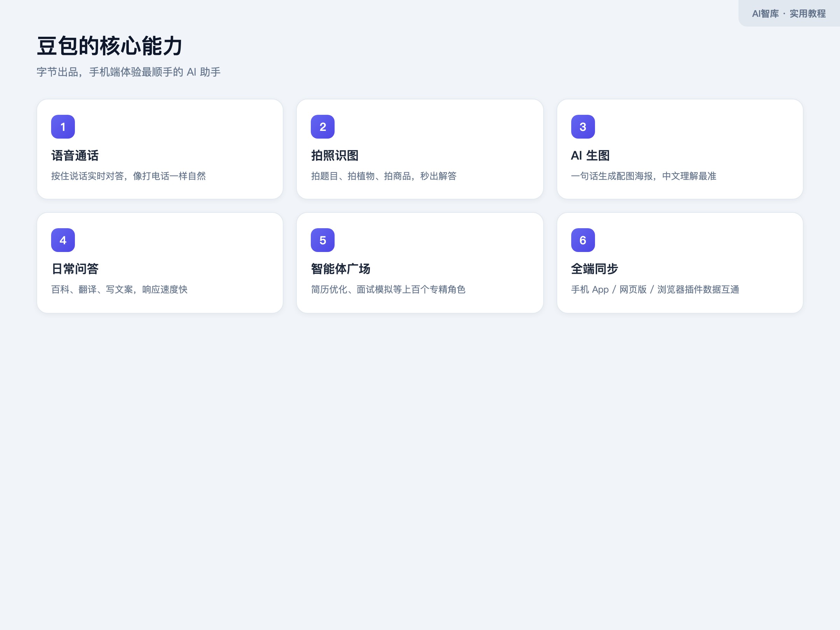
Task: Click the number 2 badge for 拍照识图
Action: [323, 127]
